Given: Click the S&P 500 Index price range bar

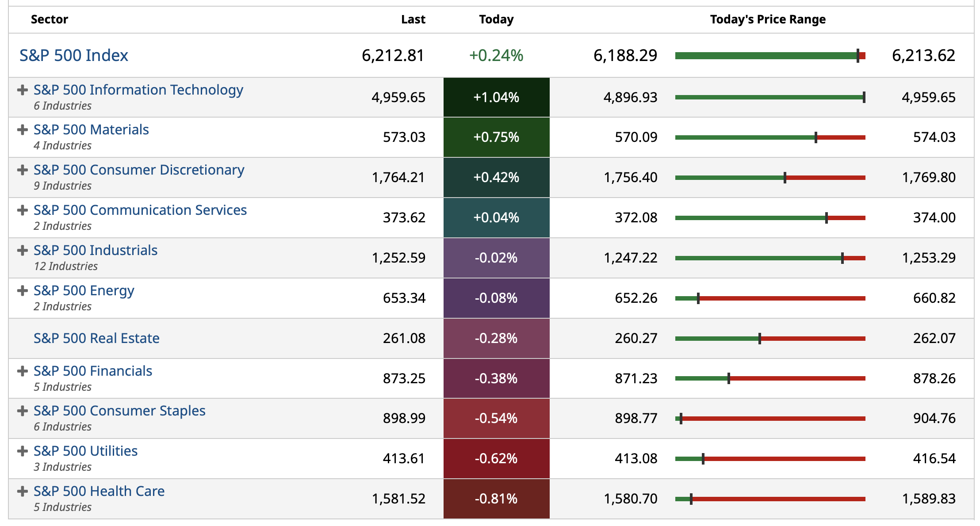Looking at the screenshot, I should tap(769, 56).
